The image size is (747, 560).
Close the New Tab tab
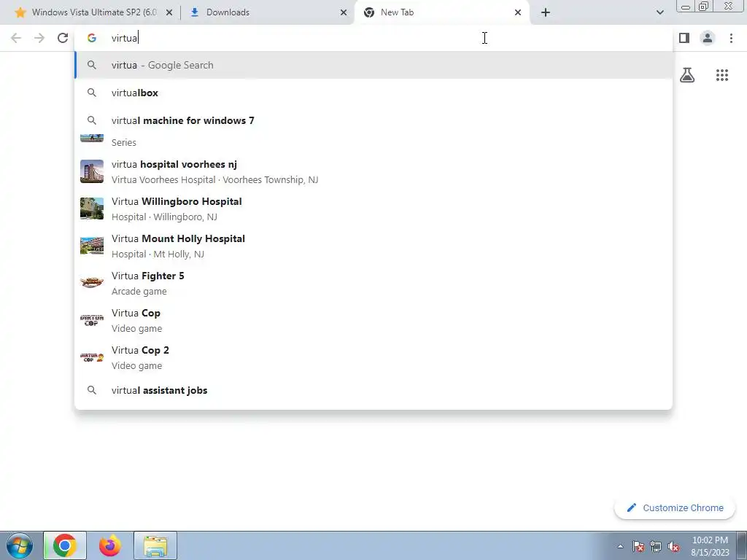(x=518, y=12)
